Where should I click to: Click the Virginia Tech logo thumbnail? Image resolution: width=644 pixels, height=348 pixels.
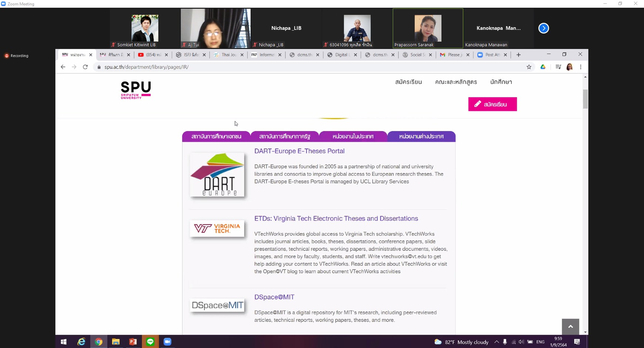tap(217, 228)
